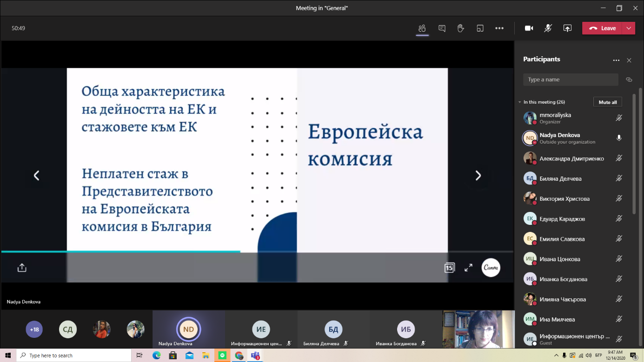644x362 pixels.
Task: Expand the Leave options dropdown arrow
Action: (629, 28)
